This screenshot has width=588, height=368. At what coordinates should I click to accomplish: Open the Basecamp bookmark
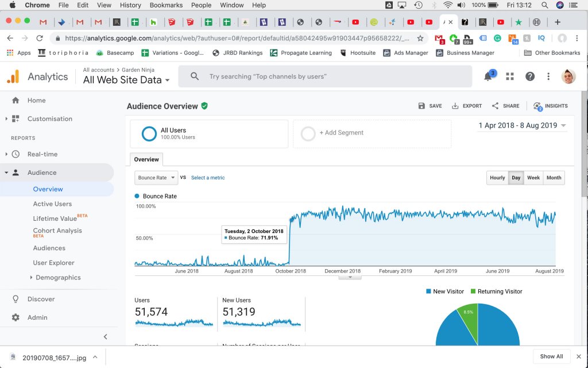[x=115, y=52]
